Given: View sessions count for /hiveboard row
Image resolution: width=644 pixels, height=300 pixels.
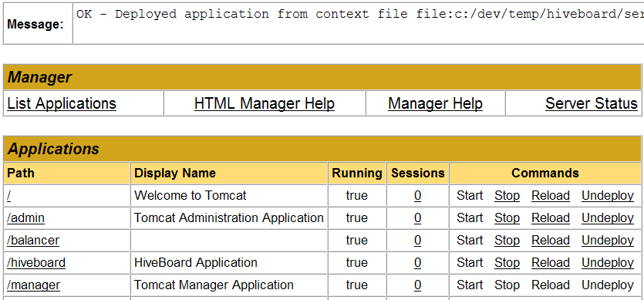Looking at the screenshot, I should tap(418, 262).
